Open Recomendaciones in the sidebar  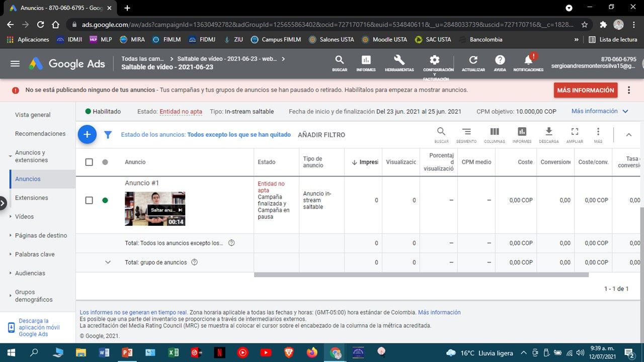click(40, 134)
